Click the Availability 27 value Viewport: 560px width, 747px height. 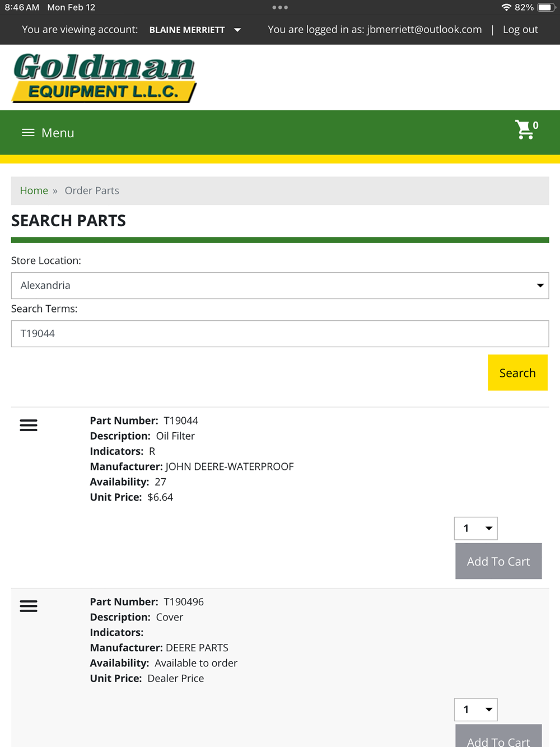(160, 482)
